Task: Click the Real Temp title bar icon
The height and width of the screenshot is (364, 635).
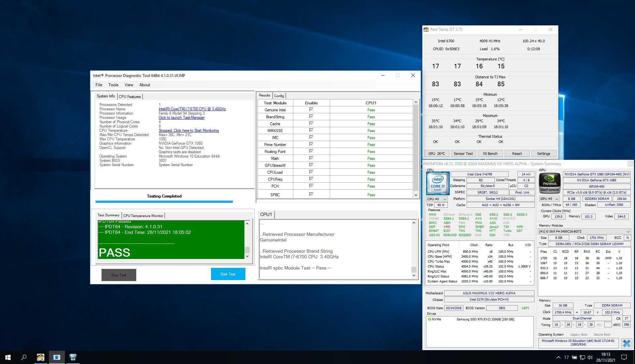Action: click(x=426, y=29)
